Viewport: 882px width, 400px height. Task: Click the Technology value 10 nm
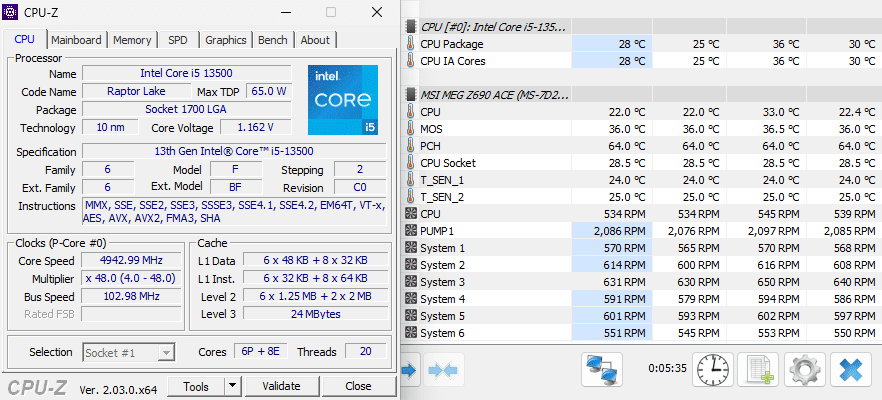click(110, 127)
